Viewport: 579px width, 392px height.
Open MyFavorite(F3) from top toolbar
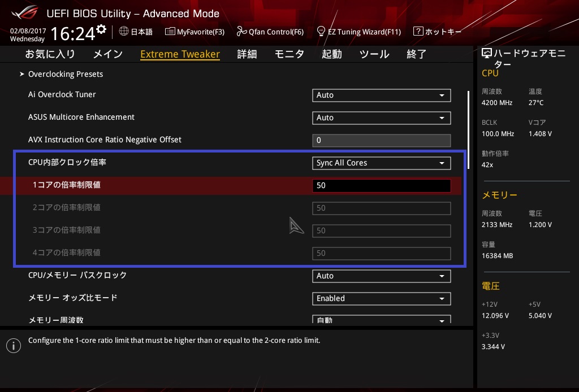[x=195, y=32]
